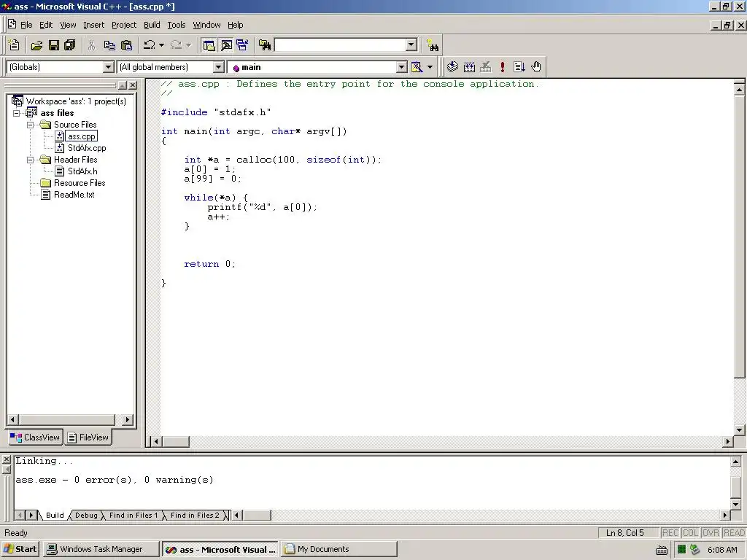Screen dimensions: 747x560
Task: Click the Search binoculars help icon
Action: click(x=433, y=45)
